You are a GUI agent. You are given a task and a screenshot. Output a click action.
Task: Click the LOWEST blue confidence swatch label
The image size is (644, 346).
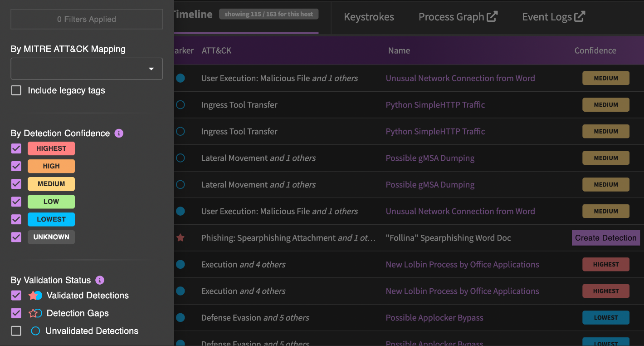[51, 219]
